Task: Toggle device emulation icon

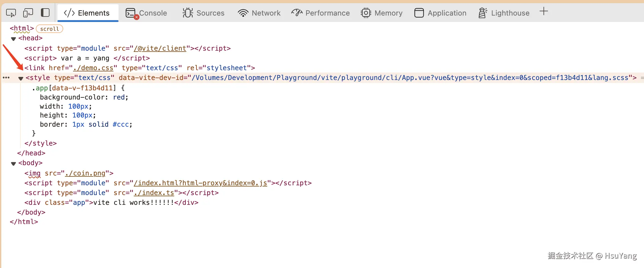Action: (28, 13)
